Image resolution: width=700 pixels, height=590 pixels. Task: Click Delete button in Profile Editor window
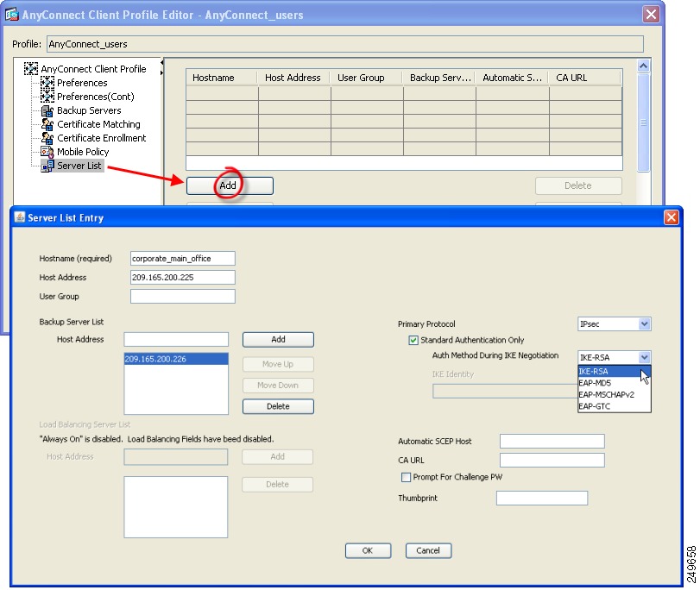(578, 185)
